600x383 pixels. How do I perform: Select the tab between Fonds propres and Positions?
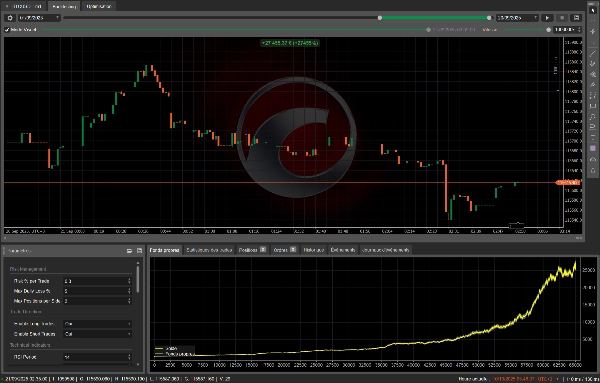pyautogui.click(x=209, y=250)
